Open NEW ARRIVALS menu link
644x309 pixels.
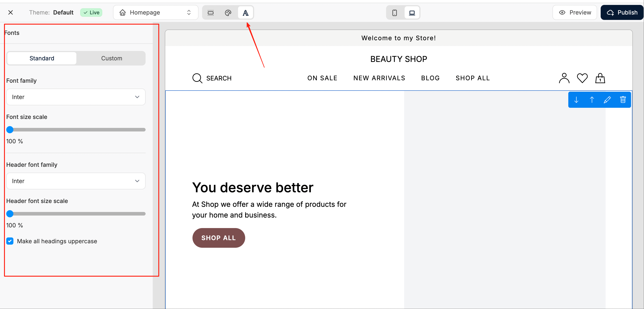click(379, 78)
